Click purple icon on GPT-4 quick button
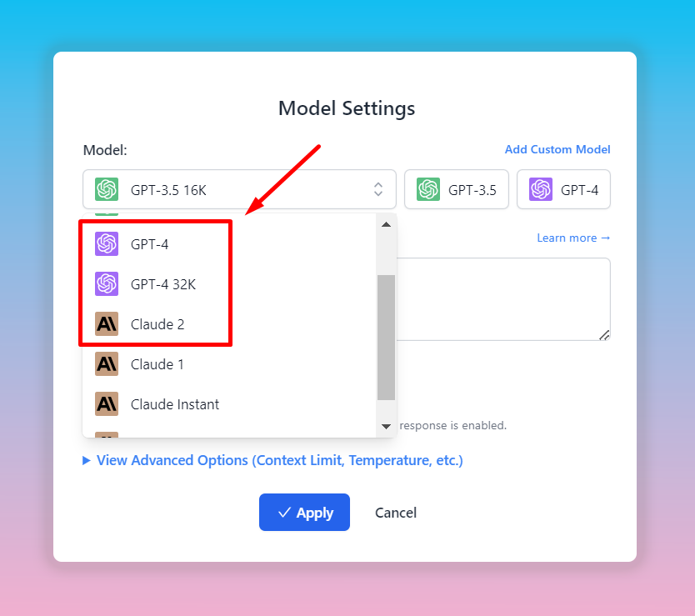The height and width of the screenshot is (616, 695). [541, 190]
